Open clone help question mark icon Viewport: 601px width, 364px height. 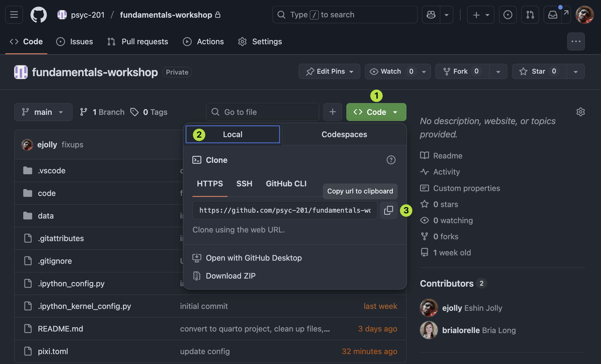391,160
